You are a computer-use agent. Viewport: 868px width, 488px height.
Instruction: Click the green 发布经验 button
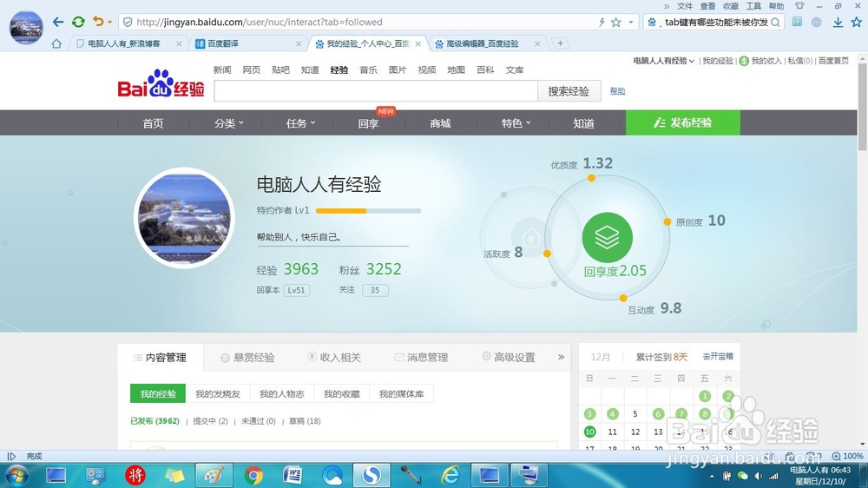point(682,122)
